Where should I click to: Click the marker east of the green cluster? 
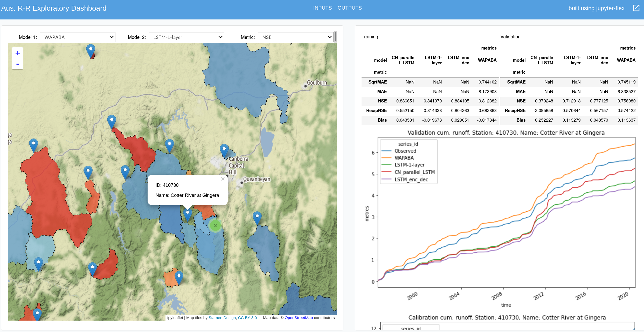(257, 218)
